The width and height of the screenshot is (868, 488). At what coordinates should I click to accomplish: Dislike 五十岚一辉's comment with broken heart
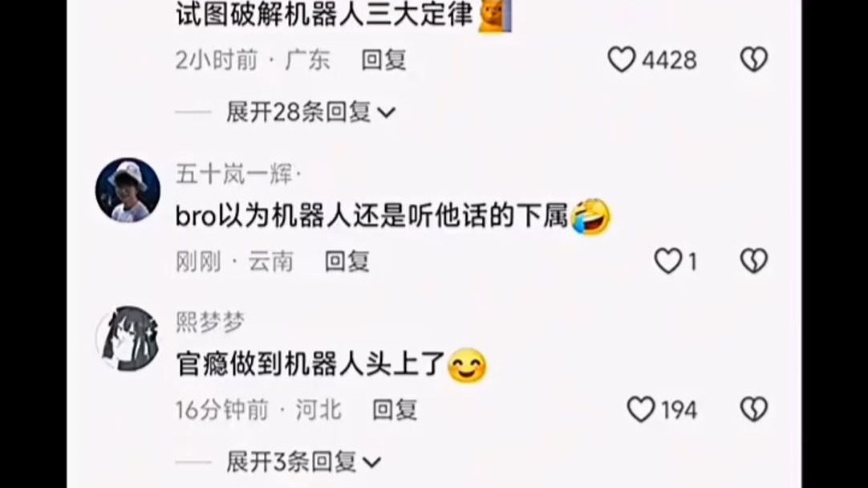pyautogui.click(x=754, y=261)
